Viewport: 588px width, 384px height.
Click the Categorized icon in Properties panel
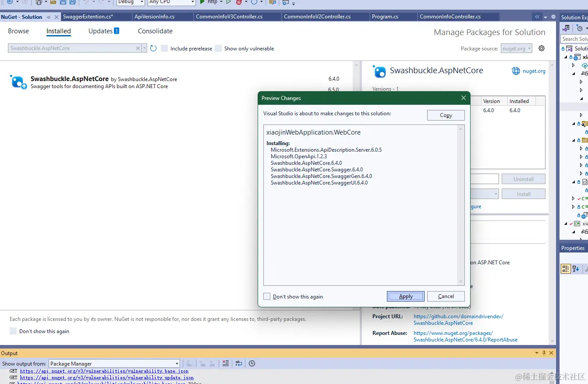[x=566, y=269]
